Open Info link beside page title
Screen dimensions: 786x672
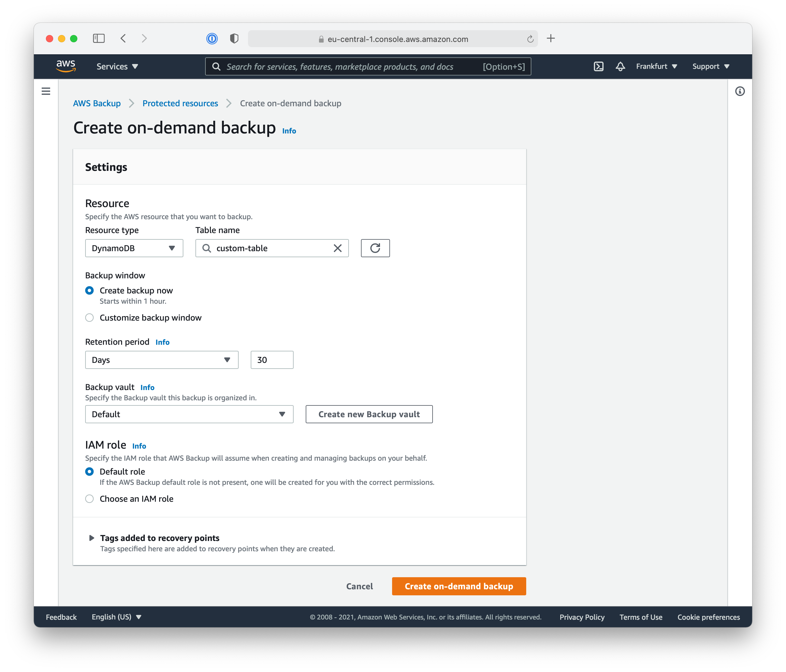289,131
